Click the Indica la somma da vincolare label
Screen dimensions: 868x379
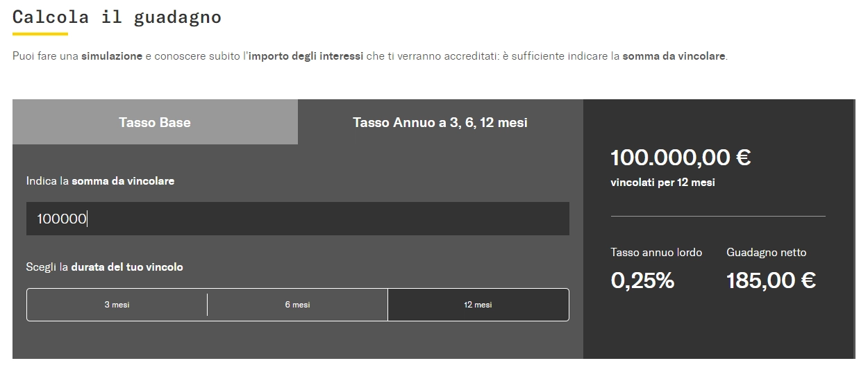point(101,180)
